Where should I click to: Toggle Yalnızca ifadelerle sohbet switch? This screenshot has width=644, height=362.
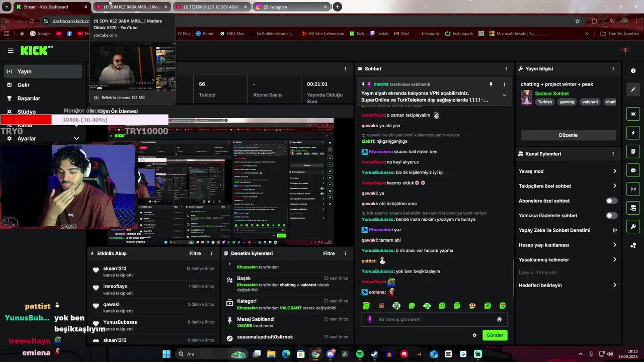[x=611, y=216]
